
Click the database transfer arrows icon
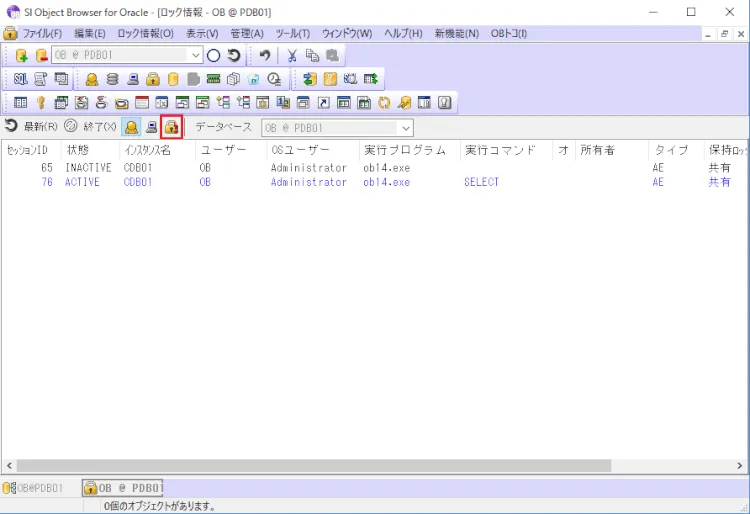coord(310,79)
